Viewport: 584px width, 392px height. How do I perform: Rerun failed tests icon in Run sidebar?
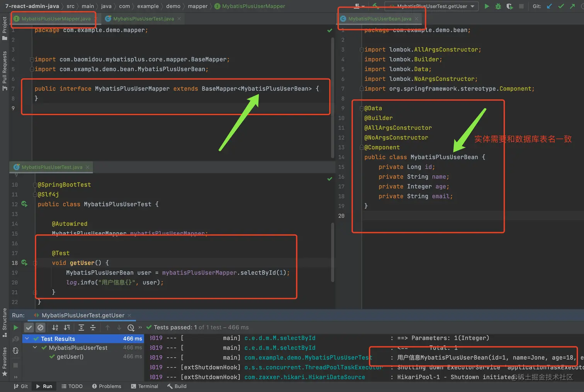click(x=15, y=339)
